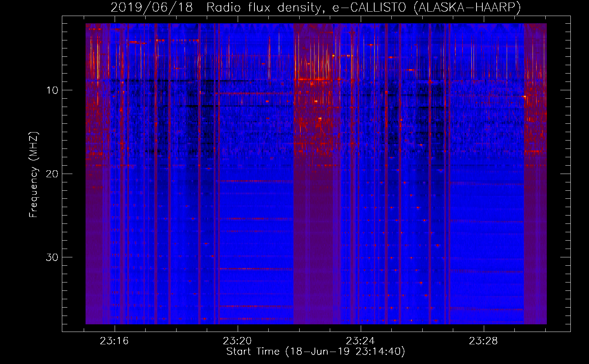Screen dimensions: 589x364
Task: Click the 'Frequency (MHZ)' y-axis label
Action: pyautogui.click(x=33, y=175)
